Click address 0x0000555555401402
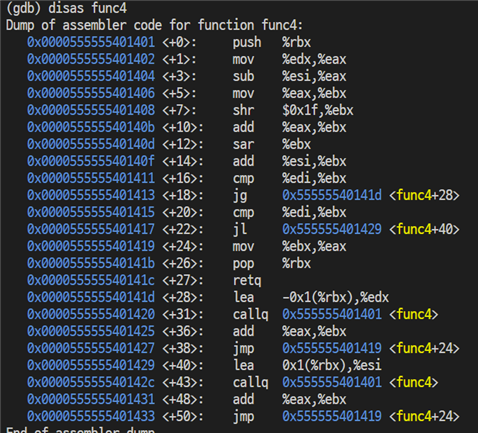Image resolution: width=478 pixels, height=433 pixels. click(x=91, y=59)
